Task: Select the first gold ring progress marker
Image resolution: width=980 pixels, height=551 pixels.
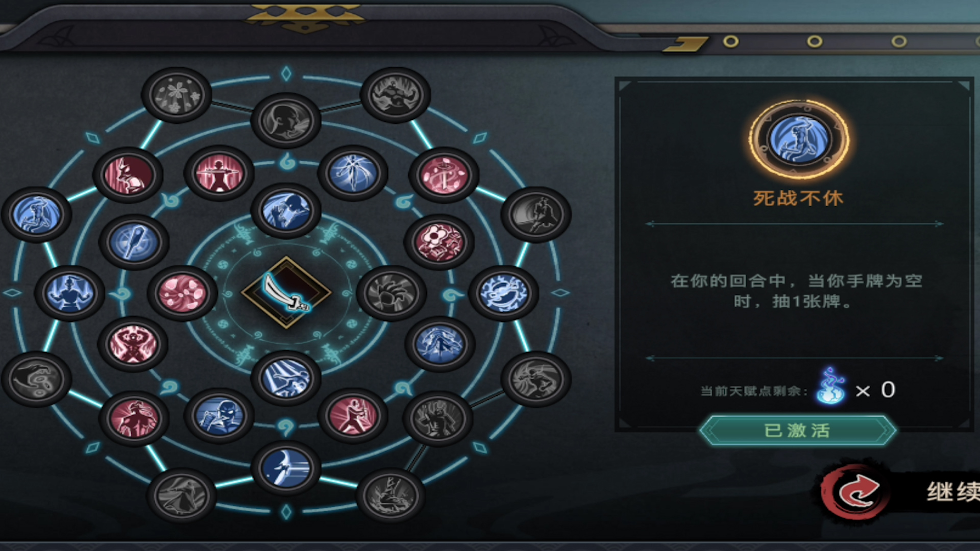Action: (x=731, y=41)
